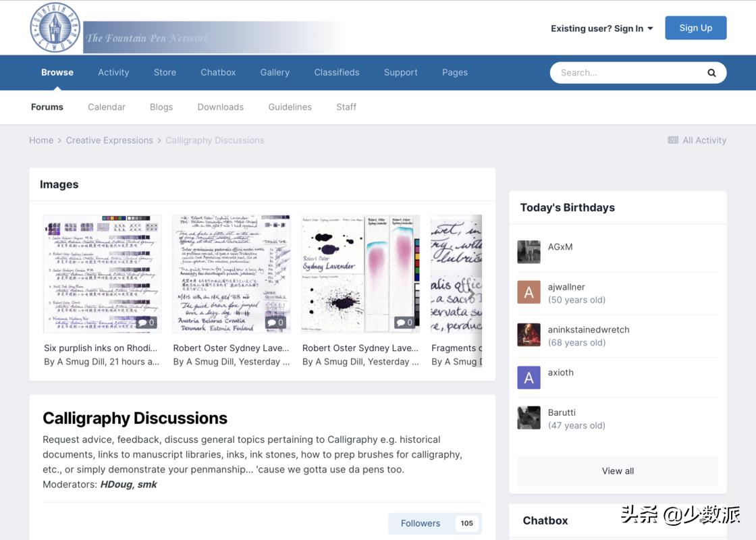Screen dimensions: 756x540
Task: Open aninkstainedwretch's profile avatar
Action: coord(529,335)
